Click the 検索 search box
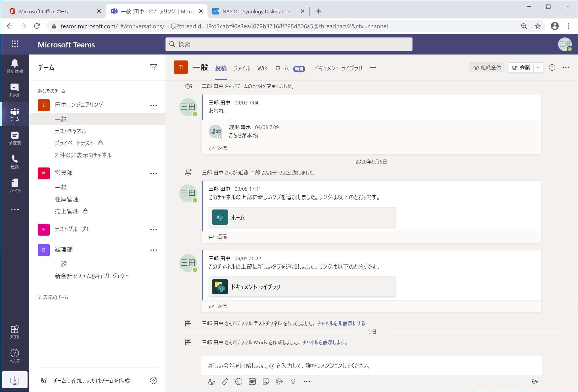This screenshot has height=392, width=578. pyautogui.click(x=289, y=44)
